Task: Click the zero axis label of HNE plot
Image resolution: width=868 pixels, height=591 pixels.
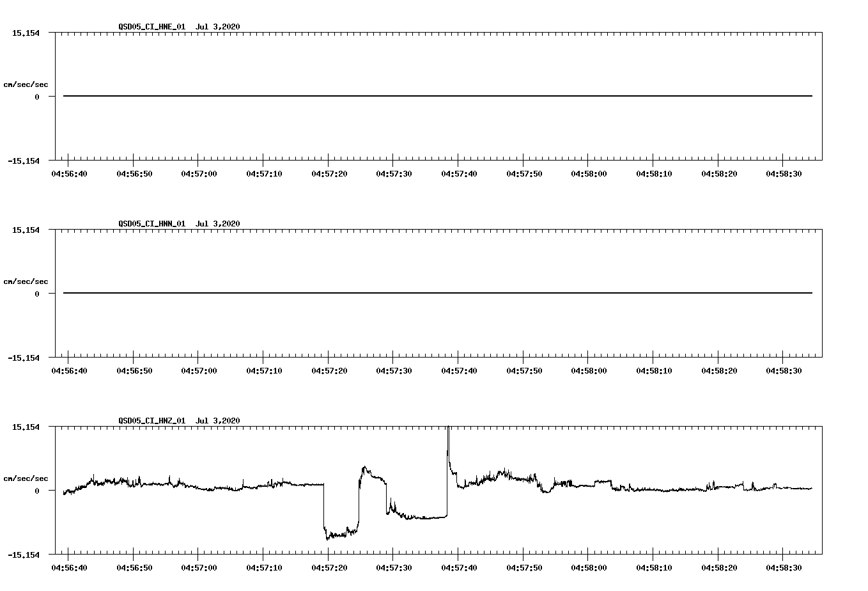Action: 37,97
